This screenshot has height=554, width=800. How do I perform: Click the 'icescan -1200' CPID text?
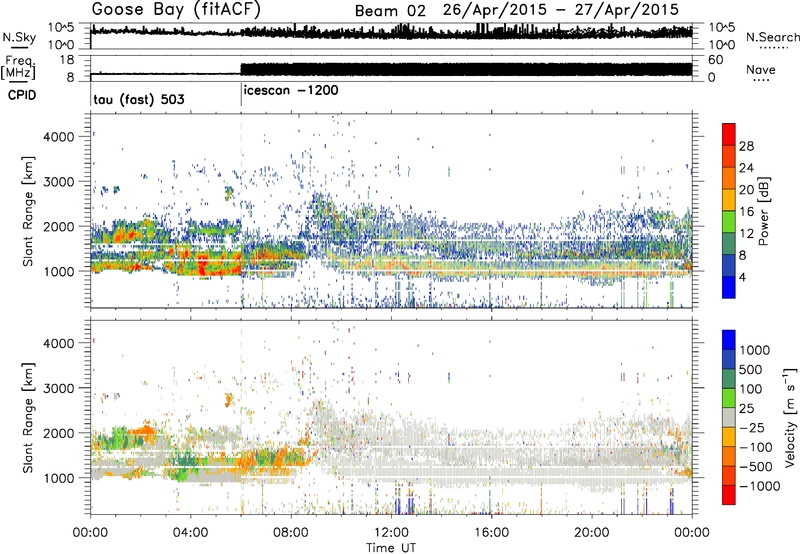coord(291,90)
